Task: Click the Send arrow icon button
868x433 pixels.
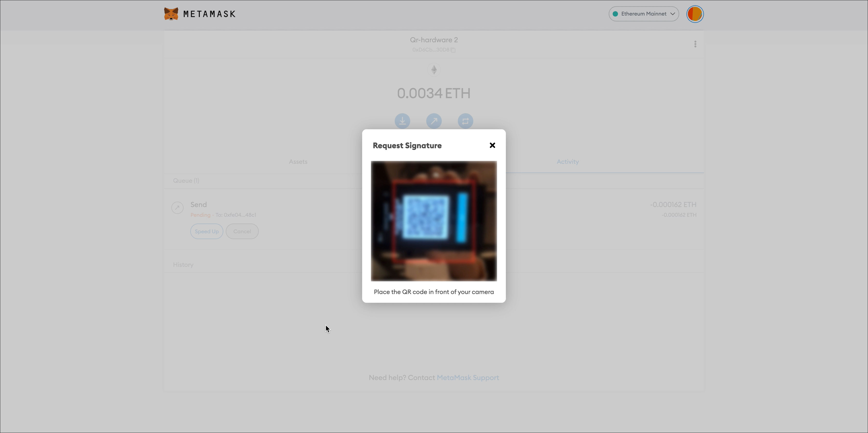Action: point(434,121)
